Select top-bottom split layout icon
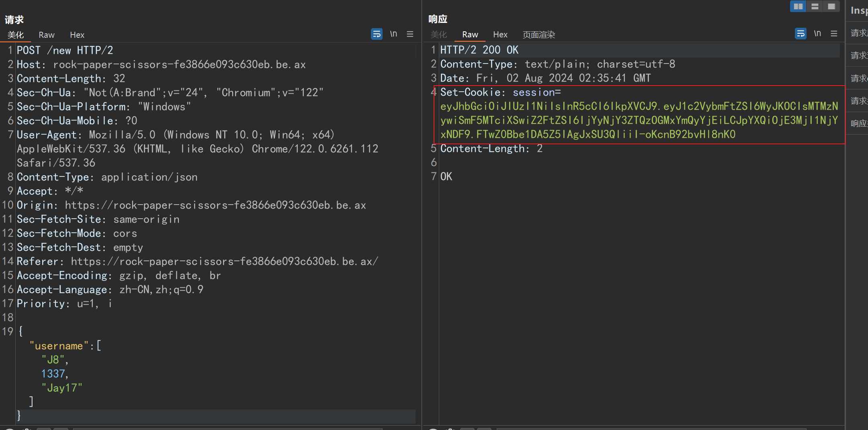868x430 pixels. 815,6
